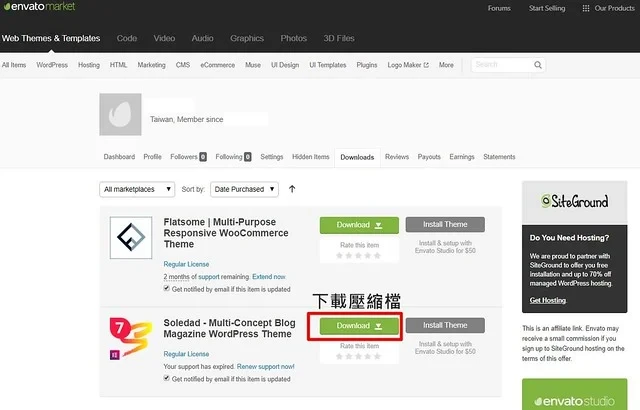Switch to the Video category
The image size is (640, 410).
[164, 38]
